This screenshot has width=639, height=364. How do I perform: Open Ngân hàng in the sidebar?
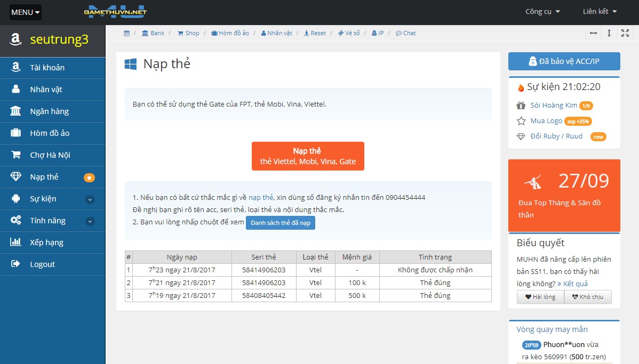click(49, 111)
